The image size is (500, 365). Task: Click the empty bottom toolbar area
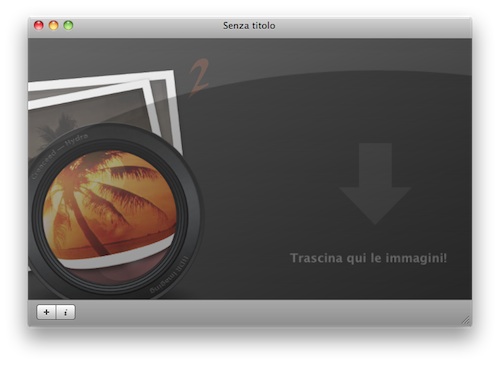pos(267,312)
